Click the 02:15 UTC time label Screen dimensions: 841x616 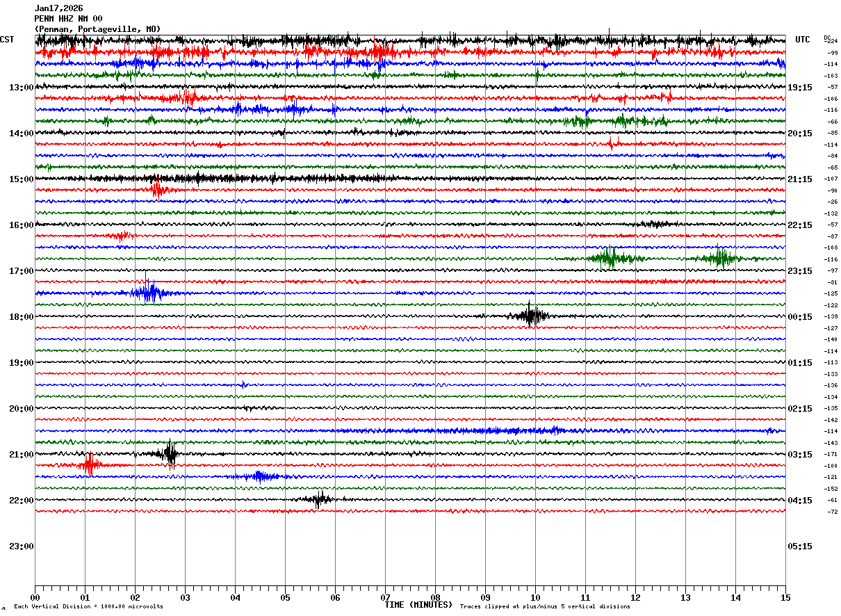800,409
